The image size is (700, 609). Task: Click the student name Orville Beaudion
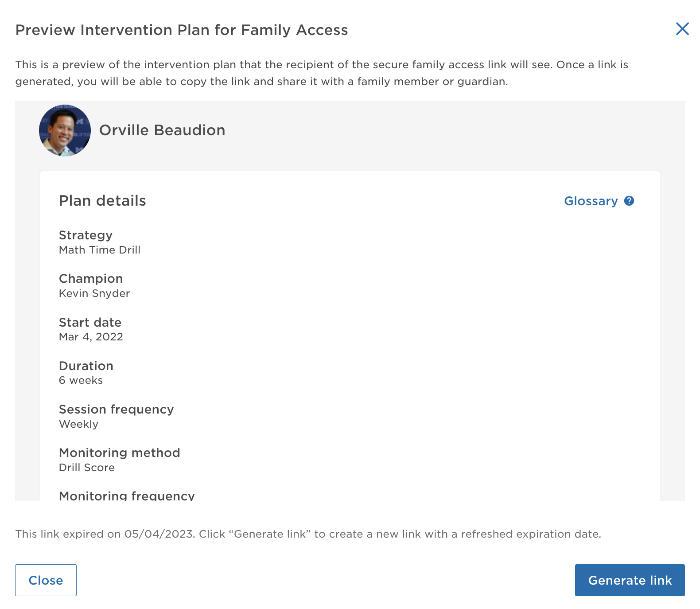tap(162, 130)
